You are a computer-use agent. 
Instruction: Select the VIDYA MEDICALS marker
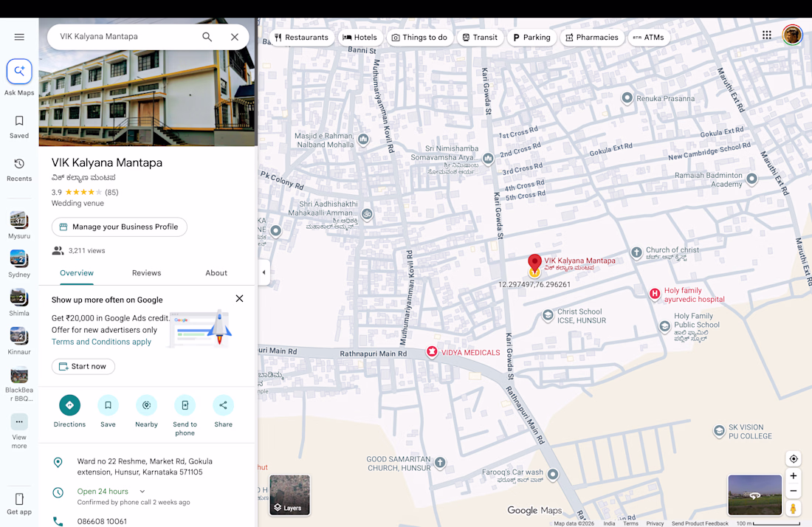(x=432, y=352)
